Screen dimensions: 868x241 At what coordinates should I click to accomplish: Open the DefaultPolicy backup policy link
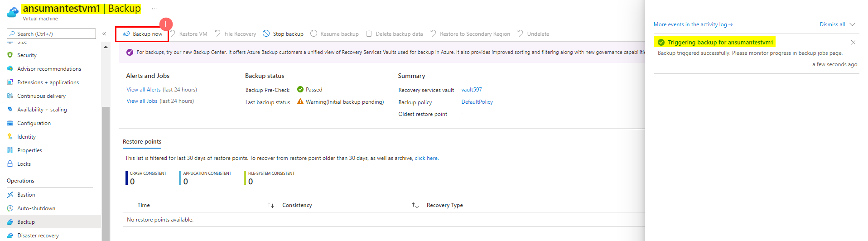[477, 102]
